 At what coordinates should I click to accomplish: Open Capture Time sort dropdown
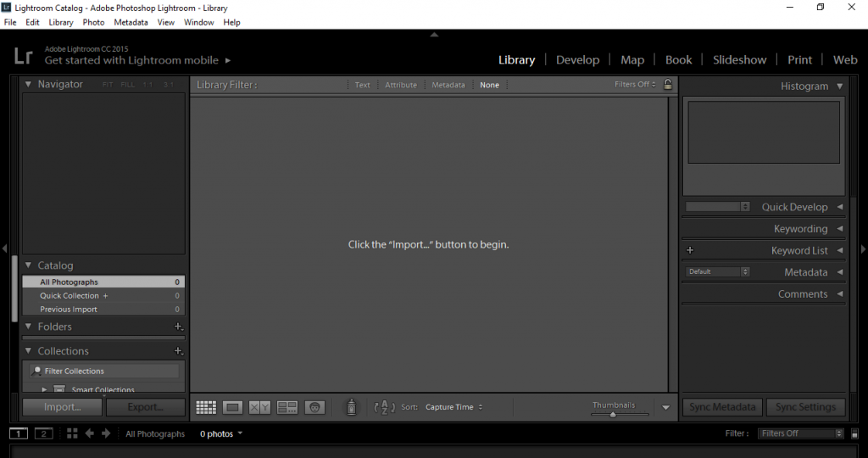coord(454,407)
